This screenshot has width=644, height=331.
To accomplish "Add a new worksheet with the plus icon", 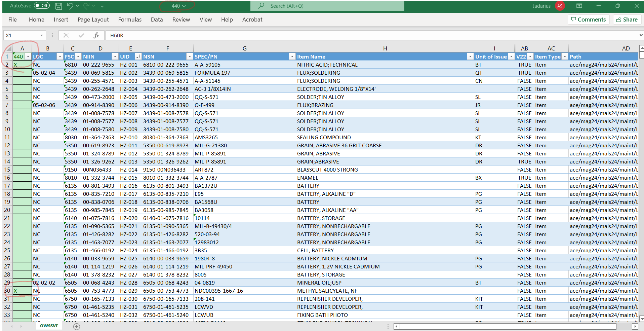I will [77, 326].
